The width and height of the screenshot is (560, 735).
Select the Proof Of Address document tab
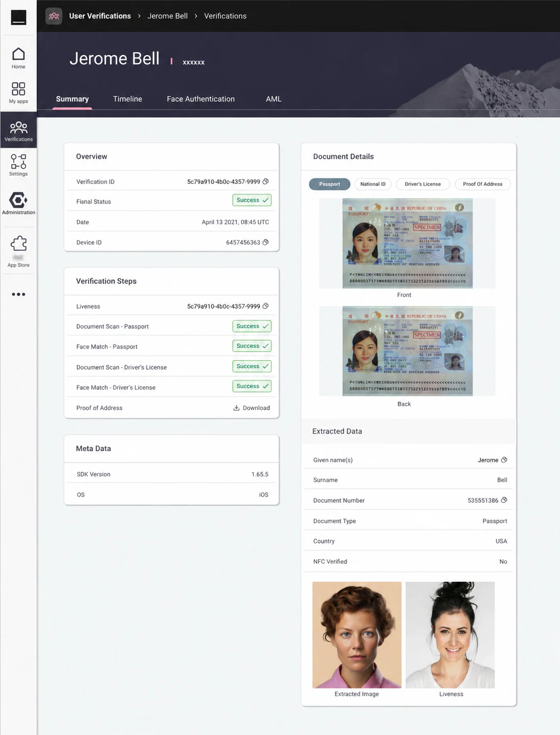click(x=483, y=184)
